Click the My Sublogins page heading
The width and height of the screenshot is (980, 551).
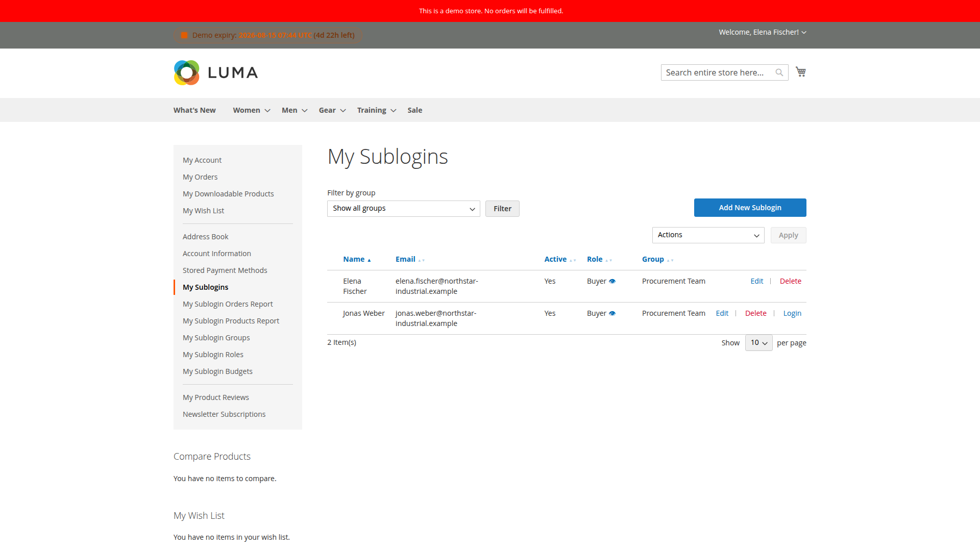(x=387, y=157)
